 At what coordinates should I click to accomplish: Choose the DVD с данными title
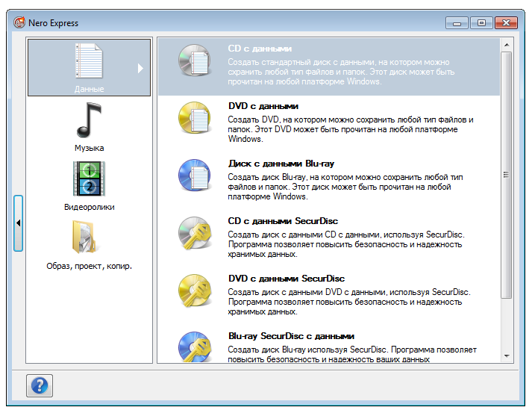(263, 106)
